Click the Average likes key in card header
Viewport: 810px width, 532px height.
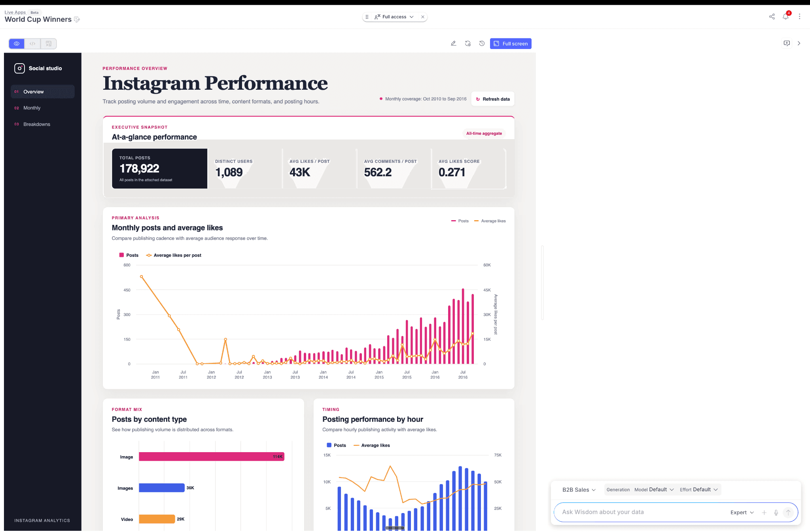coord(490,221)
